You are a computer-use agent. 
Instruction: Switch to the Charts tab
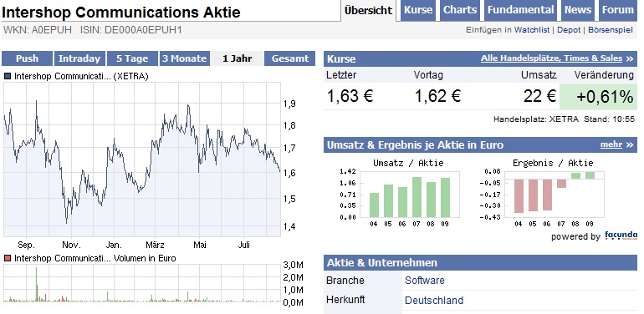(x=460, y=10)
